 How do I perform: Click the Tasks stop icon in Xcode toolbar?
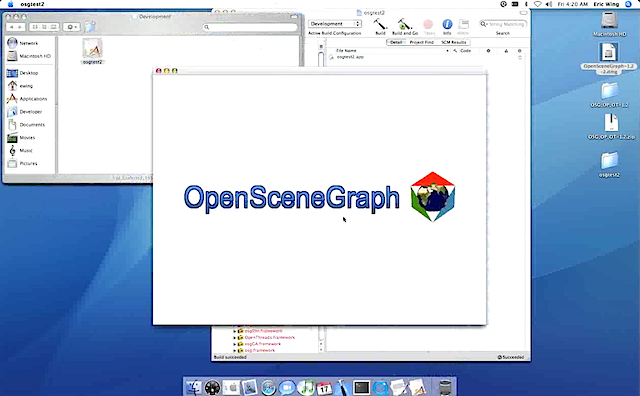(x=428, y=24)
